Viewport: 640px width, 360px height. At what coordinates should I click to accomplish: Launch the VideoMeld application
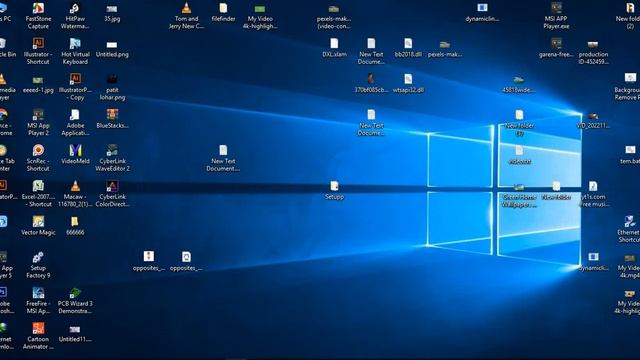point(75,154)
